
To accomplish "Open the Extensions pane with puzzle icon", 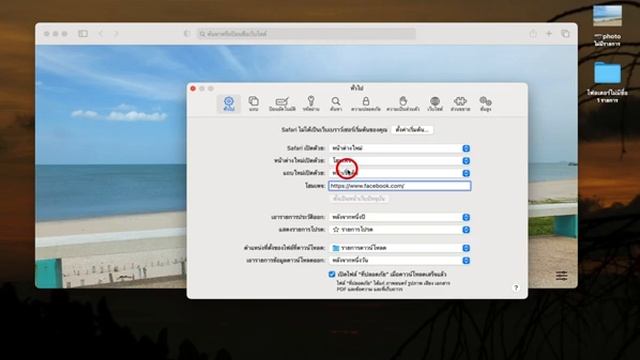I will click(460, 104).
